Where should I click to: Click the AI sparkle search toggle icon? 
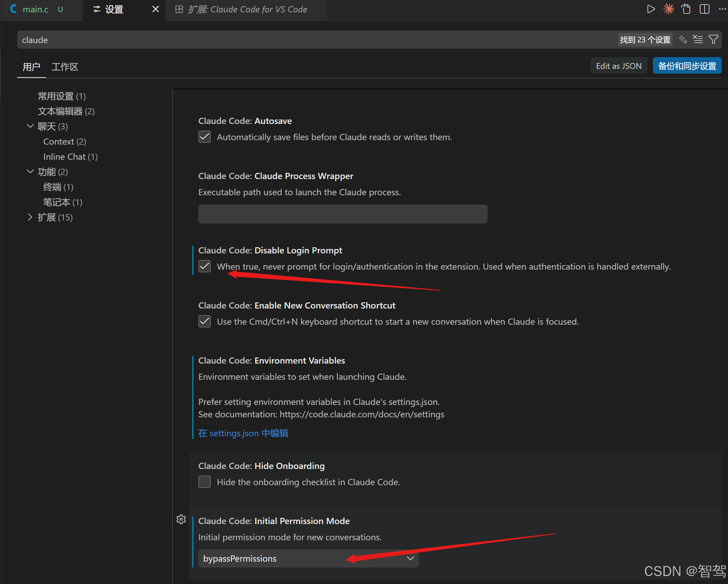pos(683,40)
